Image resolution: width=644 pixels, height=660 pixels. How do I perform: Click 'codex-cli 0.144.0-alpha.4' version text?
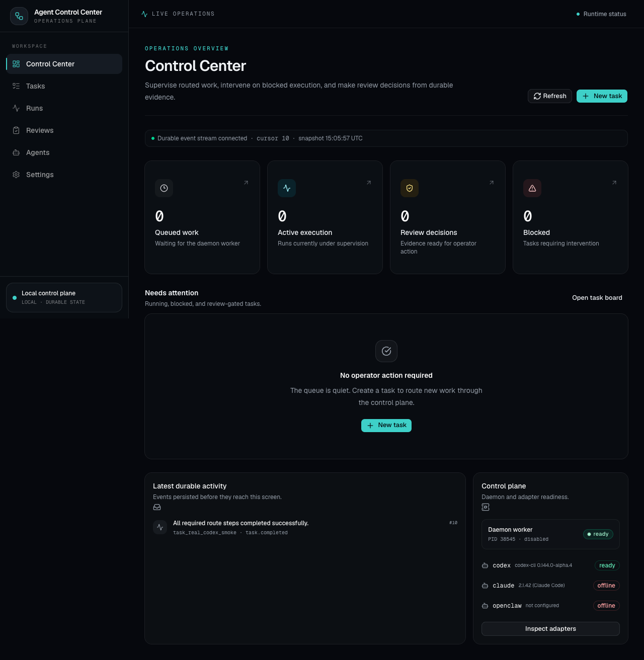click(543, 565)
